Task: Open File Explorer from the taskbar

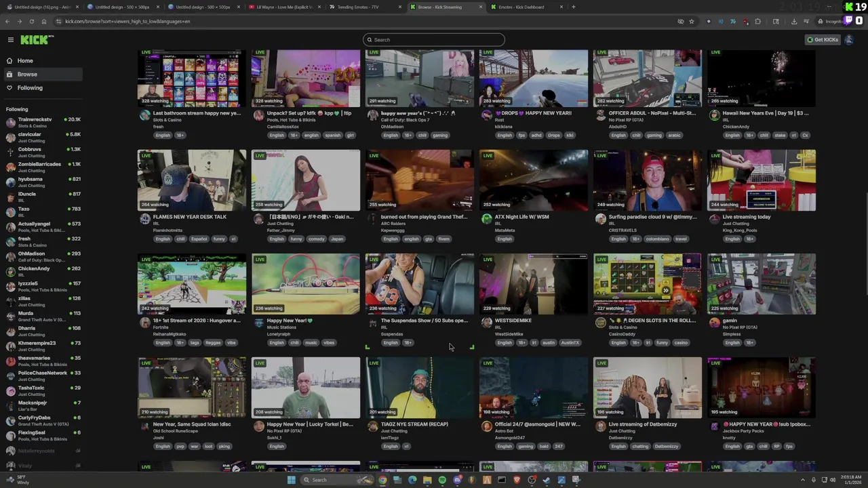Action: [x=427, y=480]
